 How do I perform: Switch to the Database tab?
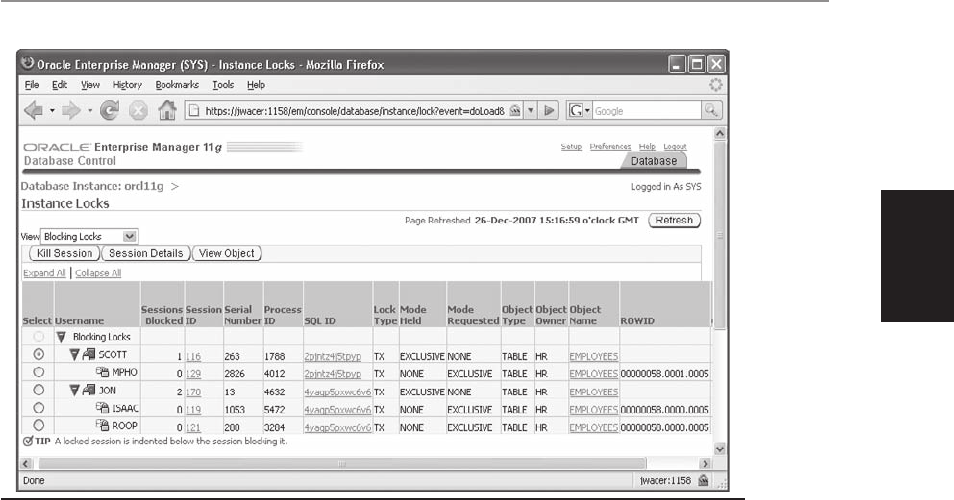654,161
